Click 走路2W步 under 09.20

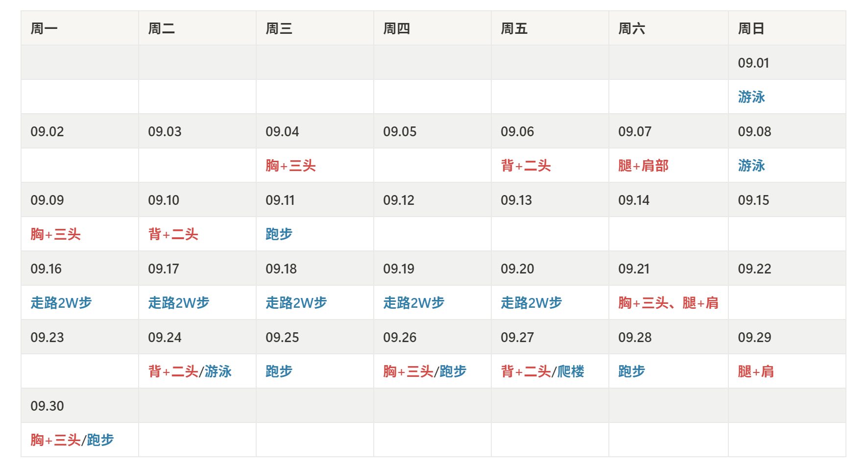[531, 303]
